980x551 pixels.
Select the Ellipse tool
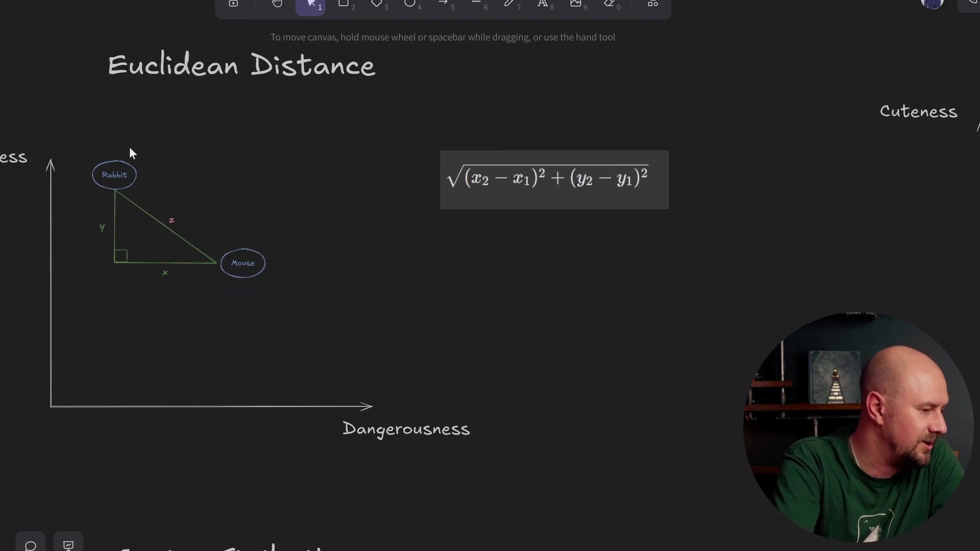(410, 4)
